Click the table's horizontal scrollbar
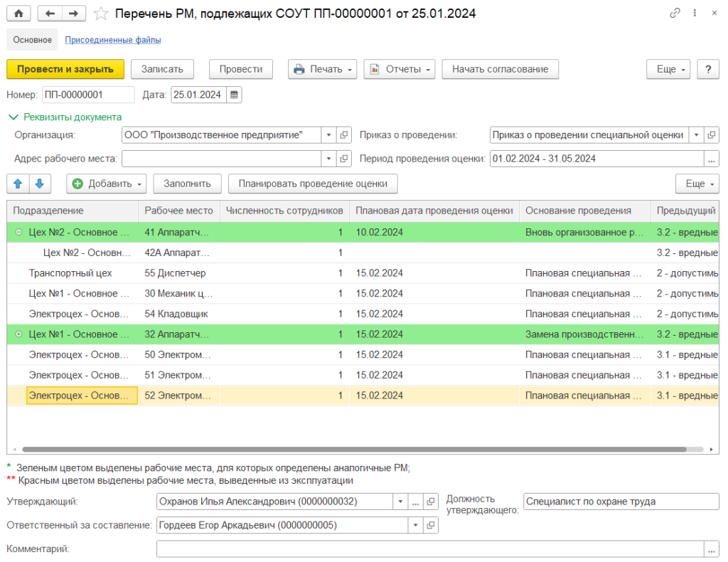 coord(355,450)
